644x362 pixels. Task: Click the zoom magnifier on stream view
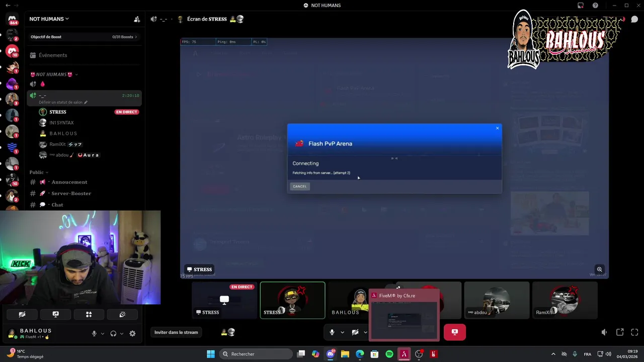coord(599,269)
